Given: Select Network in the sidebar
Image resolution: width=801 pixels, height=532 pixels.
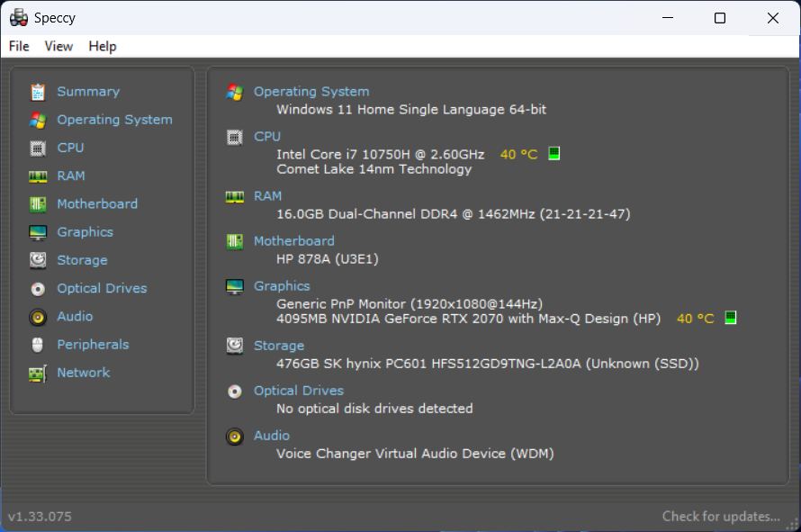Looking at the screenshot, I should coord(84,373).
